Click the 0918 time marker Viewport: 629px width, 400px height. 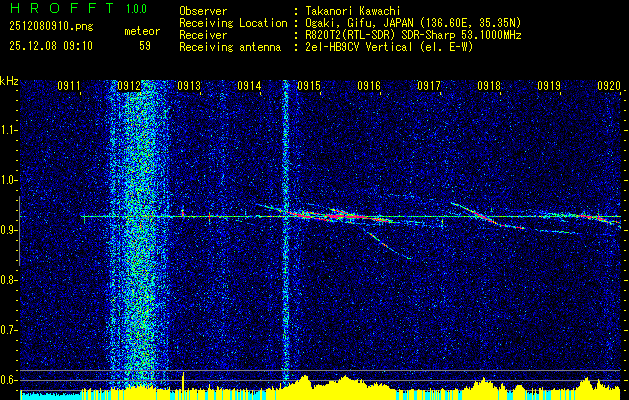coord(489,85)
